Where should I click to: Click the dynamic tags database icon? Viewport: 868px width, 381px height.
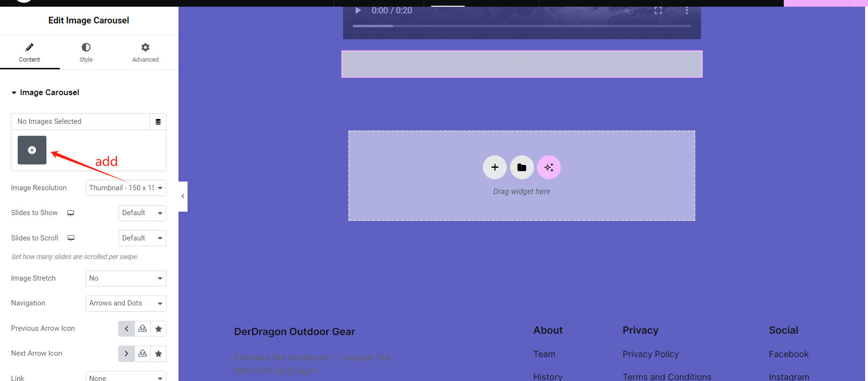[158, 122]
